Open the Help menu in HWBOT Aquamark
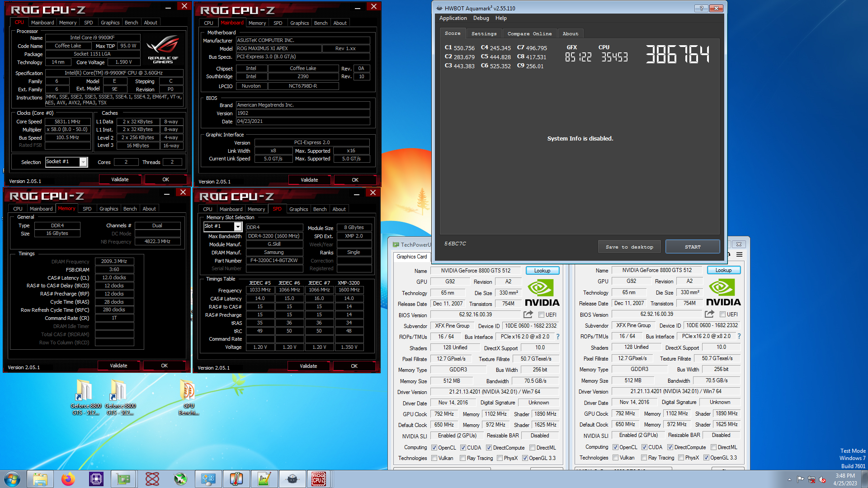This screenshot has width=868, height=488. (x=501, y=18)
